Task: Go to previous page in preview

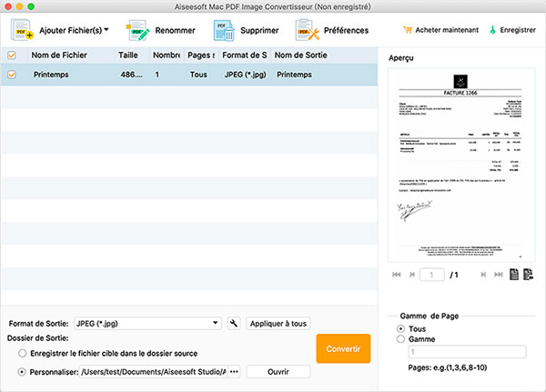Action: pyautogui.click(x=412, y=275)
